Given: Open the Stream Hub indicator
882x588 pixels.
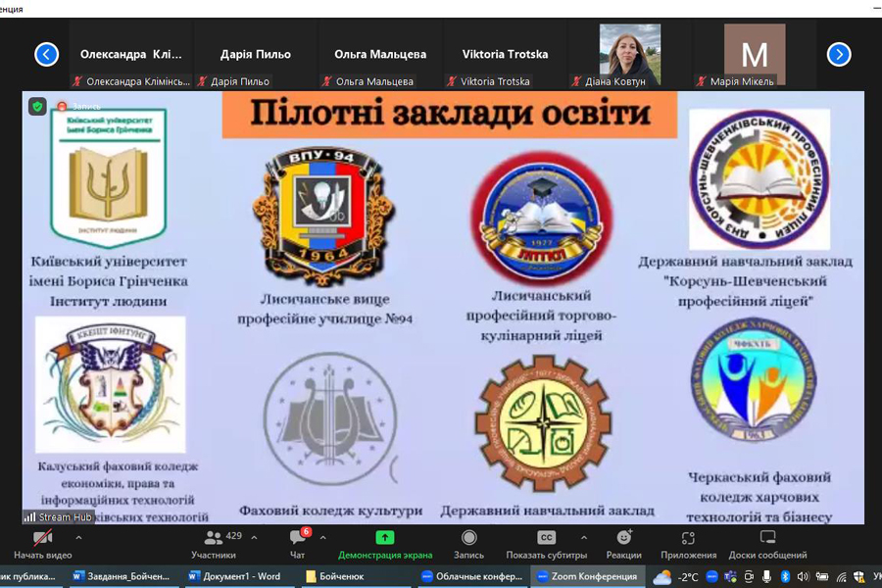Looking at the screenshot, I should [58, 516].
